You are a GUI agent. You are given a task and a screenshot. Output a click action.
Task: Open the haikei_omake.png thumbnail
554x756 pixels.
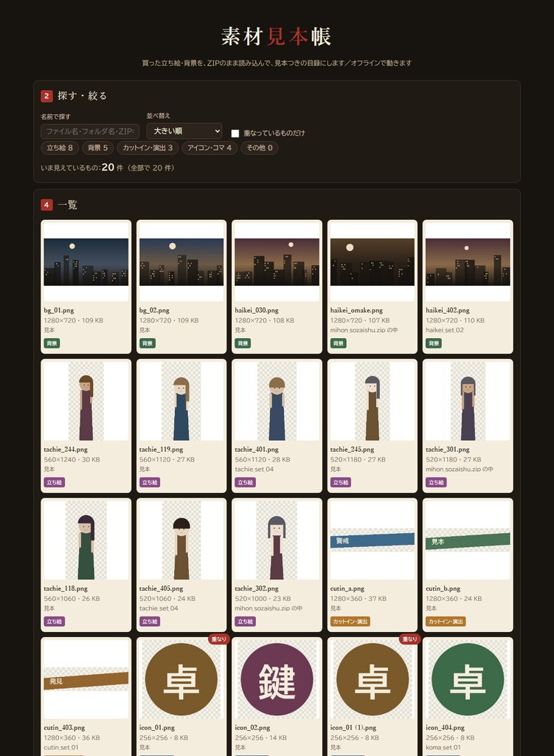(373, 262)
